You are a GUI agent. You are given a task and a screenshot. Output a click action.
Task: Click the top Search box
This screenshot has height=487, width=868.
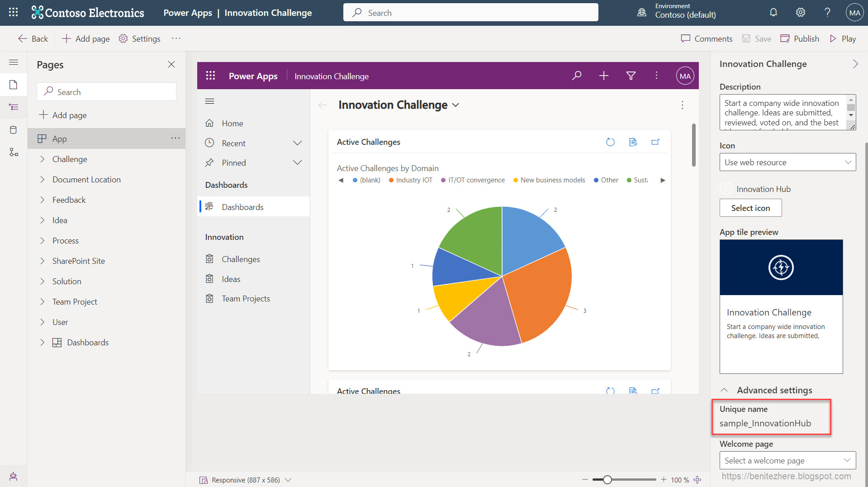[x=470, y=13]
